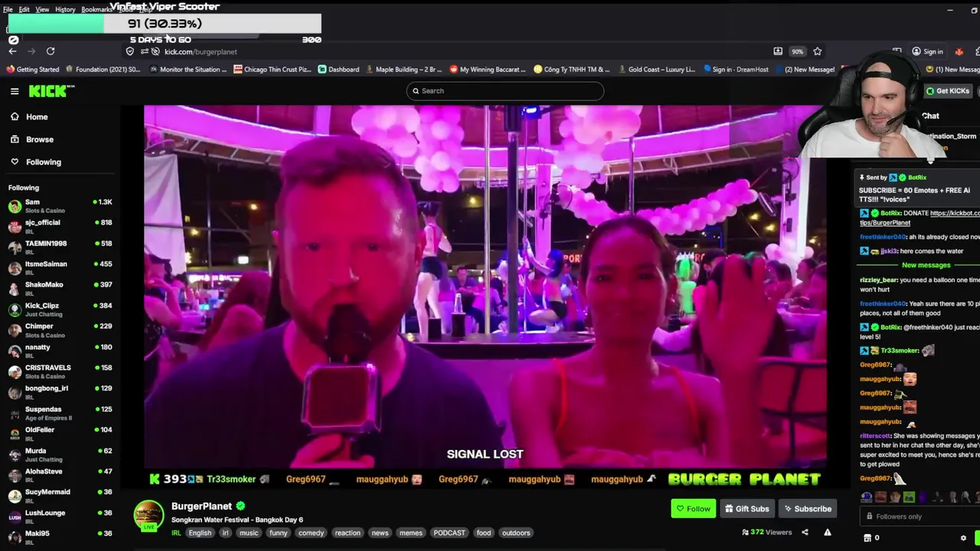Open Chimper channel in following list
The image size is (980, 551).
pyautogui.click(x=60, y=330)
